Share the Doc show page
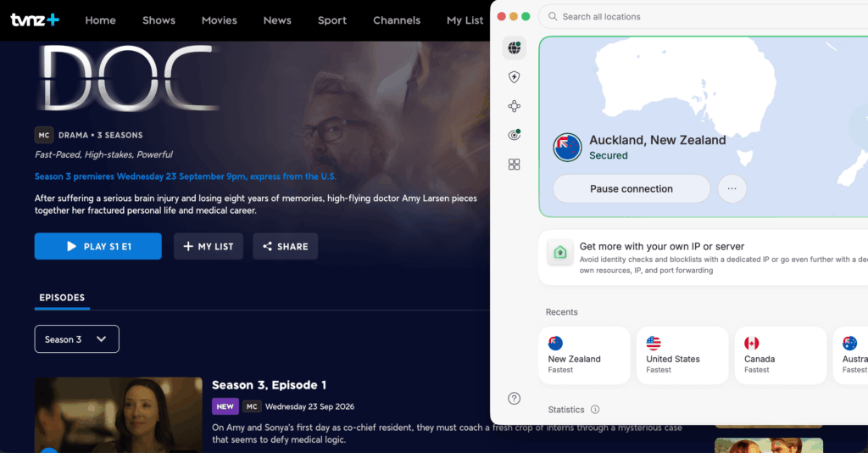Image resolution: width=868 pixels, height=453 pixels. point(285,247)
